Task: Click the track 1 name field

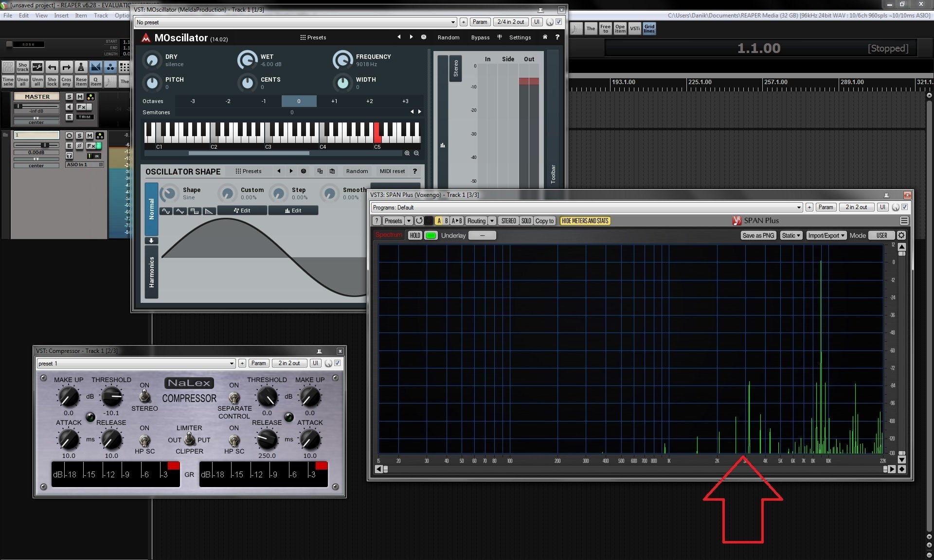Action: (x=36, y=135)
